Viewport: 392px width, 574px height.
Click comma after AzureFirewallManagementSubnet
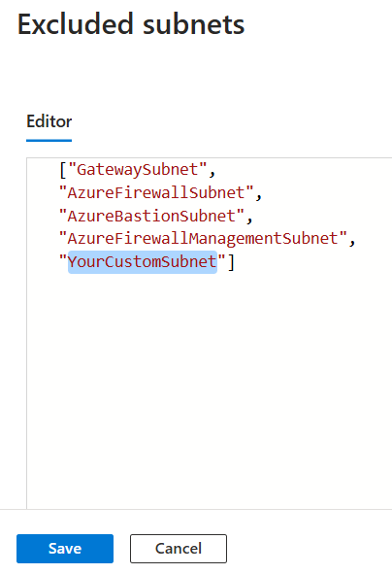(352, 242)
